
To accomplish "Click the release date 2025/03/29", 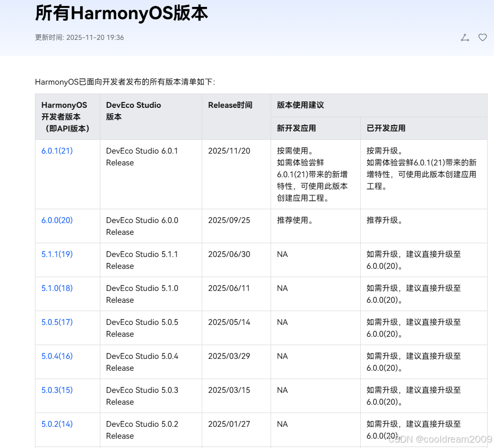I will (x=229, y=356).
